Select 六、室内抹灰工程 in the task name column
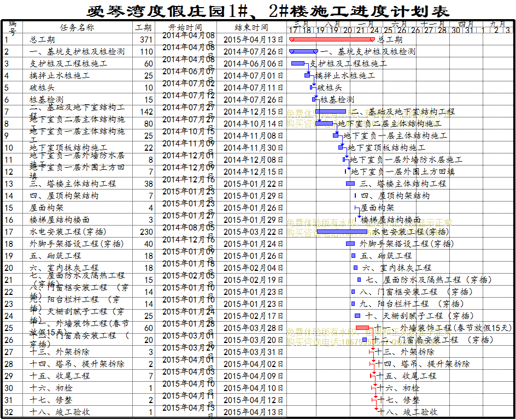The width and height of the screenshot is (516, 420). (64, 268)
